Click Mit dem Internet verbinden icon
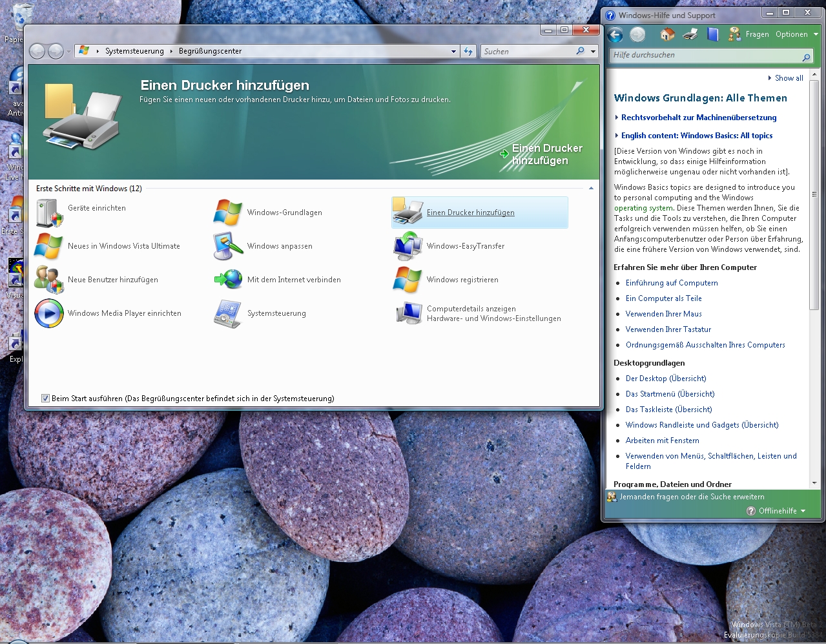The image size is (826, 644). [x=228, y=280]
